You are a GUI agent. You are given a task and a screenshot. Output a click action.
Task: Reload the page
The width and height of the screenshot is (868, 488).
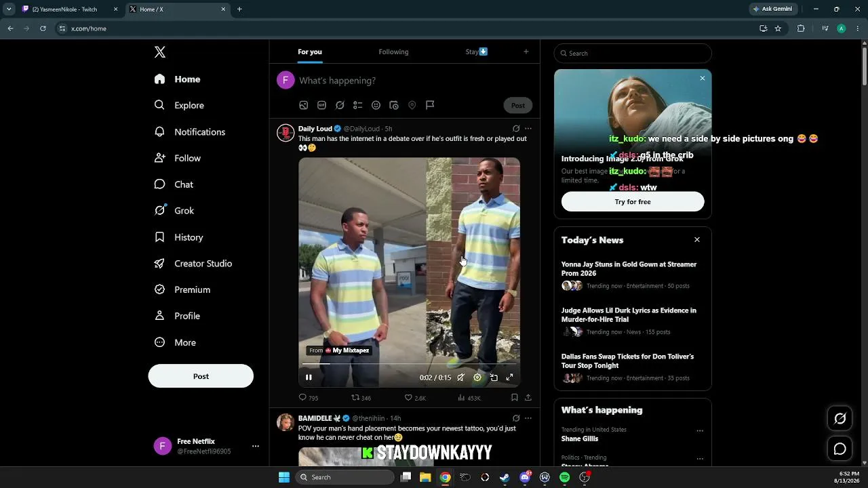43,28
